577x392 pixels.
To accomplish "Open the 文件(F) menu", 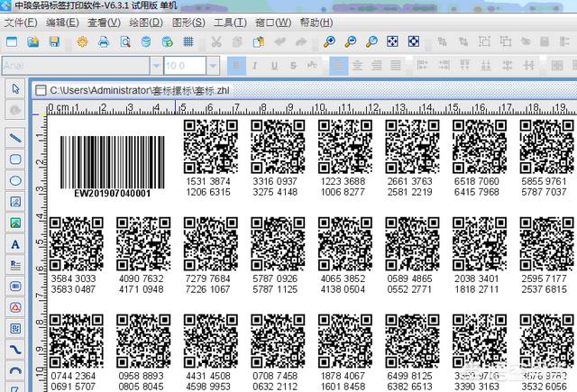I will pyautogui.click(x=21, y=23).
